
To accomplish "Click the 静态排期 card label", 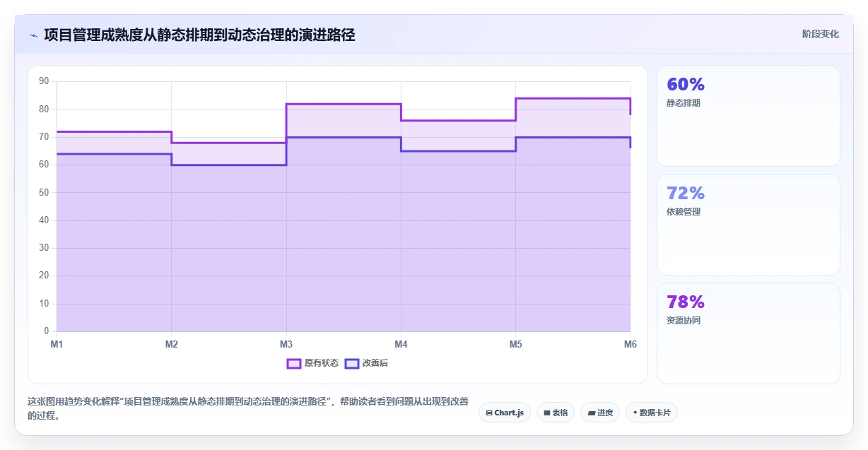I will click(x=684, y=103).
